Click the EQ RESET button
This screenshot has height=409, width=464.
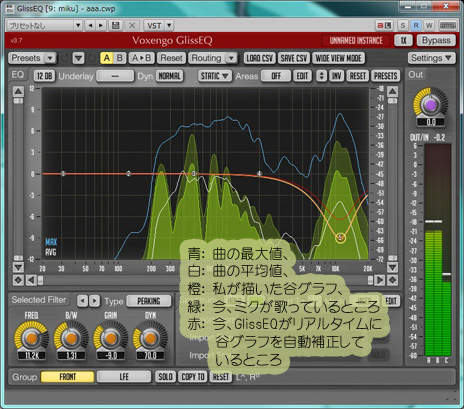pyautogui.click(x=358, y=76)
